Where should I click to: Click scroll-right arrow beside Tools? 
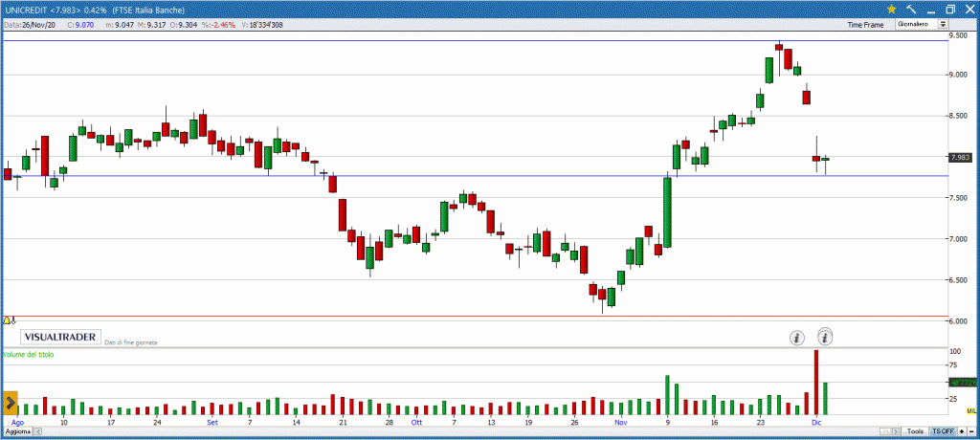[x=897, y=432]
